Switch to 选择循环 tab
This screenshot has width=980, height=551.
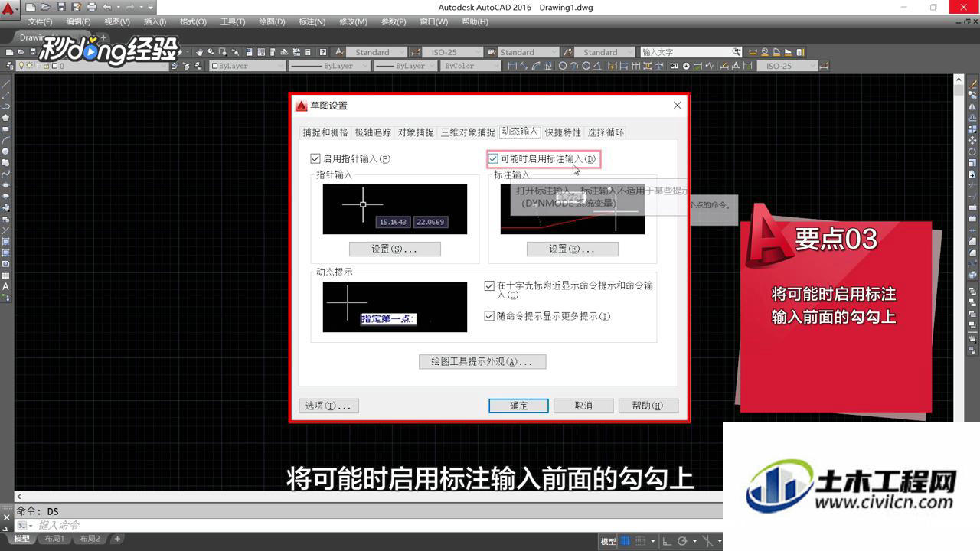(606, 132)
